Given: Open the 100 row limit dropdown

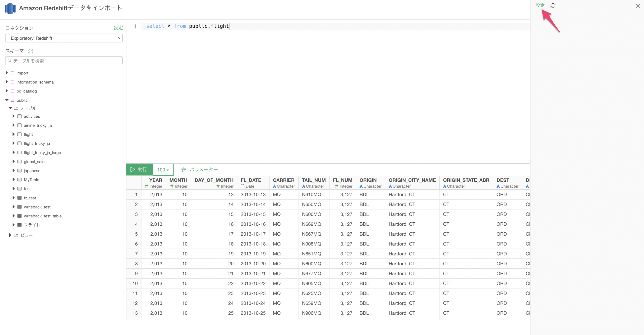Looking at the screenshot, I should point(163,170).
